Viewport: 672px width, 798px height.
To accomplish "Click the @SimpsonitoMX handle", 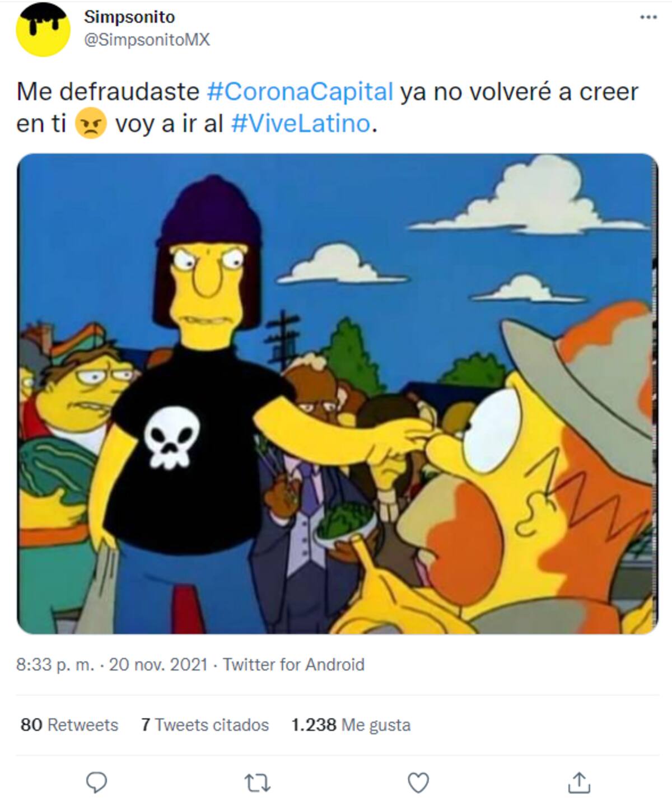I will pos(147,40).
